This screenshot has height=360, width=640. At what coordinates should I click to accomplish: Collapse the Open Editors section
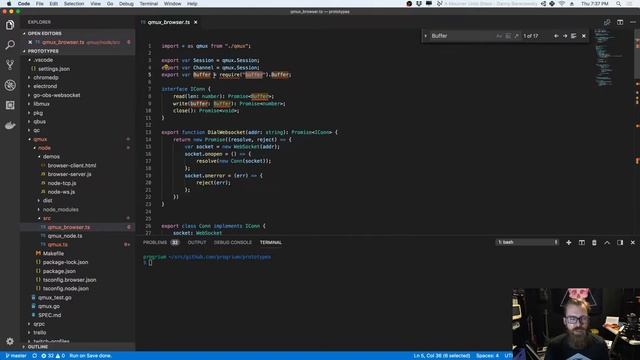(78, 33)
